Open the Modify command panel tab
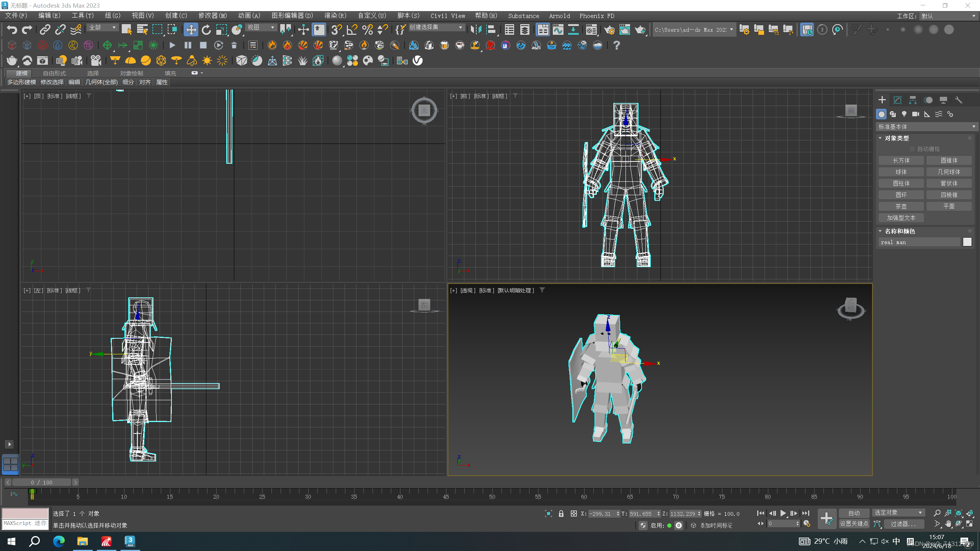The width and height of the screenshot is (980, 551). click(897, 100)
